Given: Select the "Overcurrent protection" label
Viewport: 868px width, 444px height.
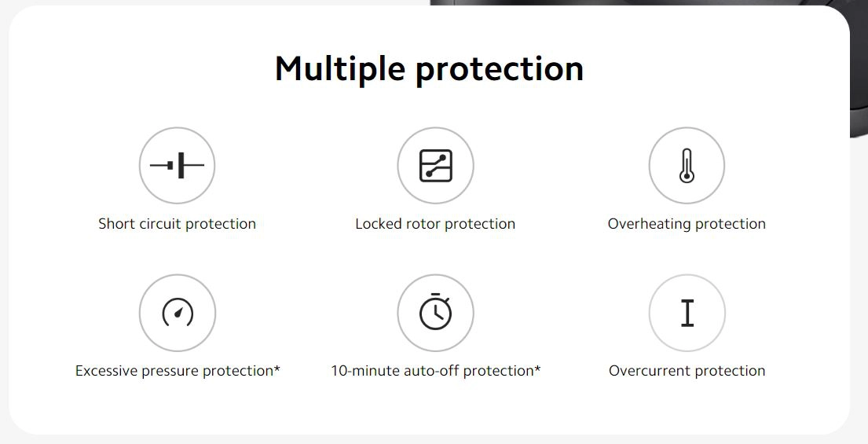Looking at the screenshot, I should pyautogui.click(x=687, y=371).
